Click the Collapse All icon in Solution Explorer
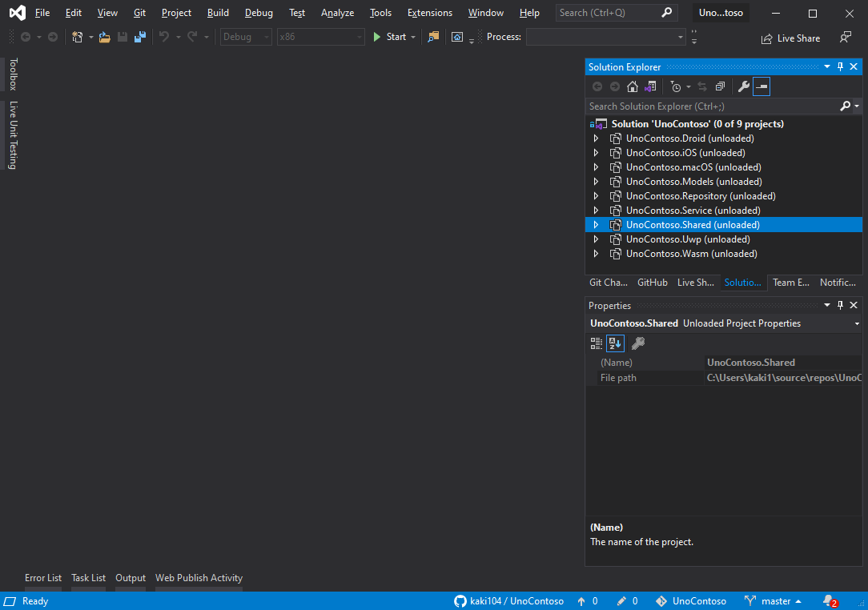This screenshot has height=610, width=868. [720, 86]
